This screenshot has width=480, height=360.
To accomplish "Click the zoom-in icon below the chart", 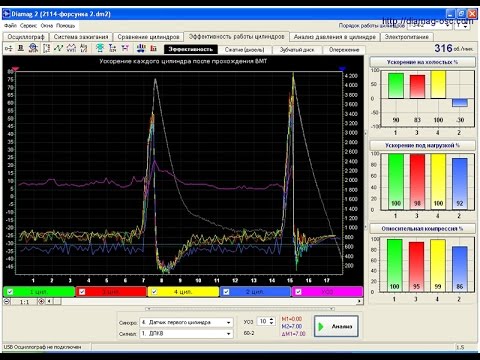I will coord(41,301).
